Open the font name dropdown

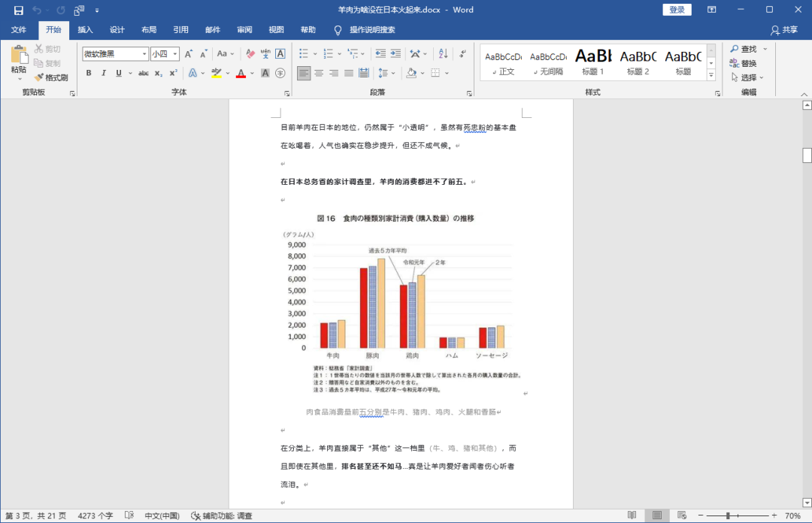pos(144,54)
